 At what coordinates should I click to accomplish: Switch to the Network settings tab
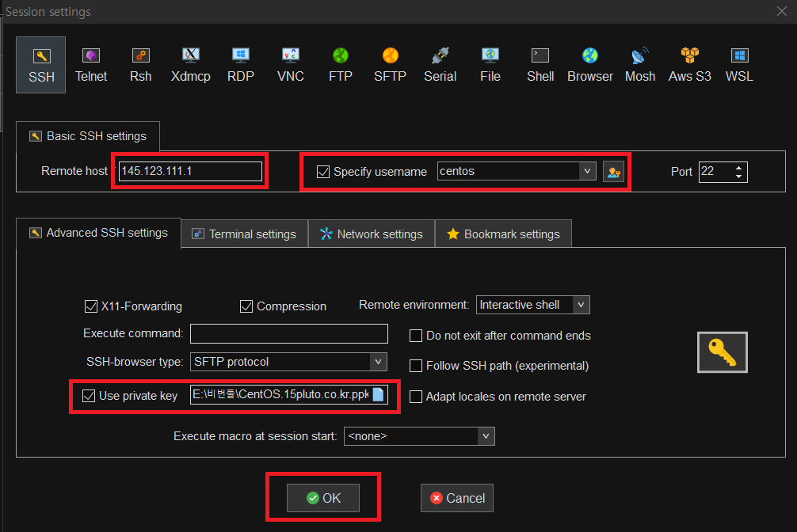pos(372,234)
